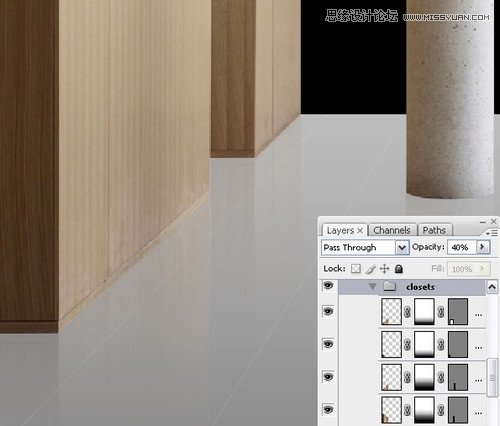This screenshot has width=500, height=426.
Task: Click the layers panel scrollbar thumb
Action: click(x=492, y=378)
